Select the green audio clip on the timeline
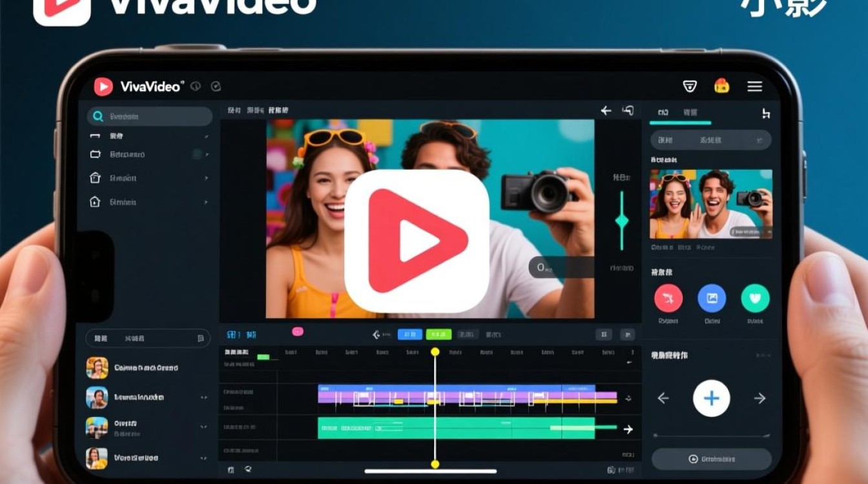 point(456,428)
